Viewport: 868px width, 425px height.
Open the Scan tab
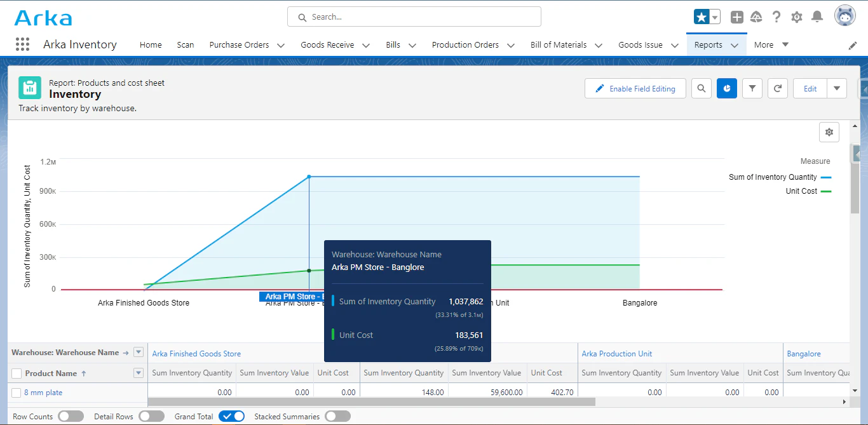(186, 45)
